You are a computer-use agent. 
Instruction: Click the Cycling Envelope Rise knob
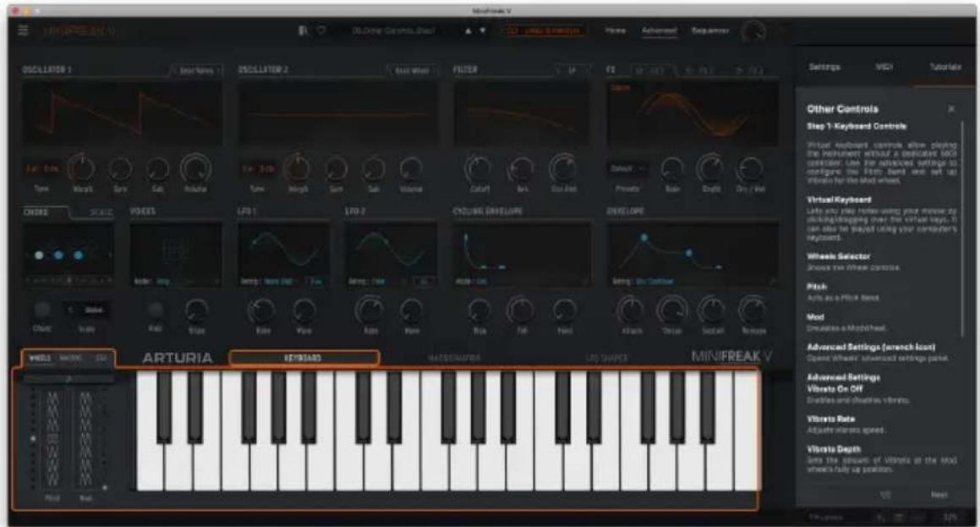point(479,310)
